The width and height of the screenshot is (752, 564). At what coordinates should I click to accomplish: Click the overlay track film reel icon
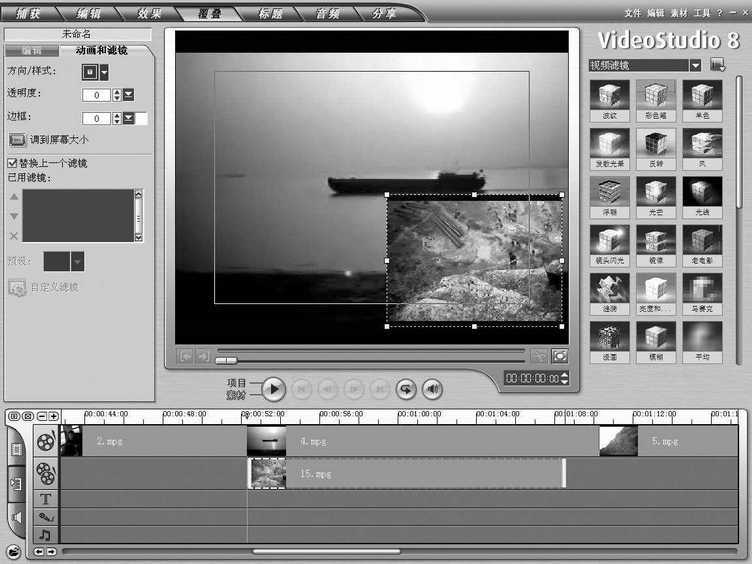coord(45,473)
